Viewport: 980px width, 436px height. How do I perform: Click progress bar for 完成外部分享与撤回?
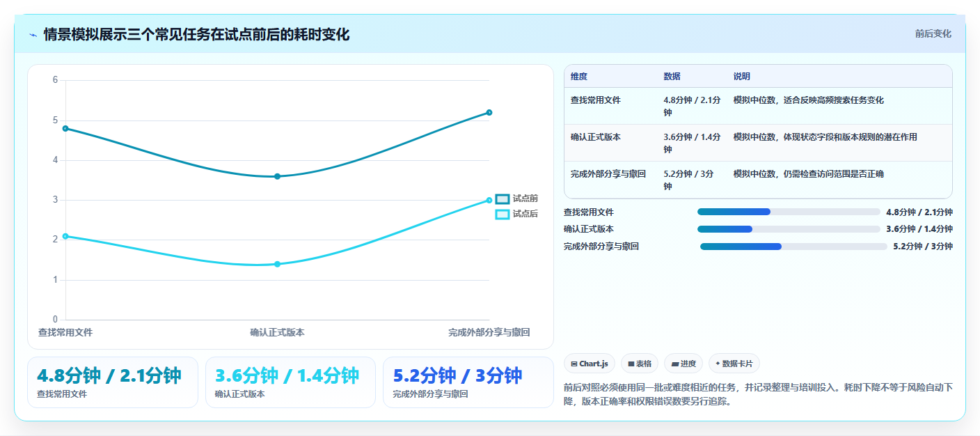tap(793, 246)
